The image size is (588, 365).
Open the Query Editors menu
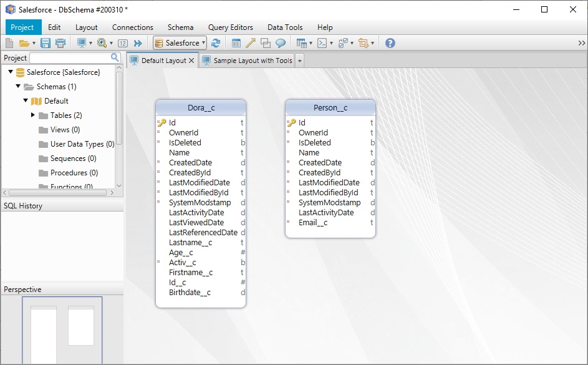coord(230,27)
